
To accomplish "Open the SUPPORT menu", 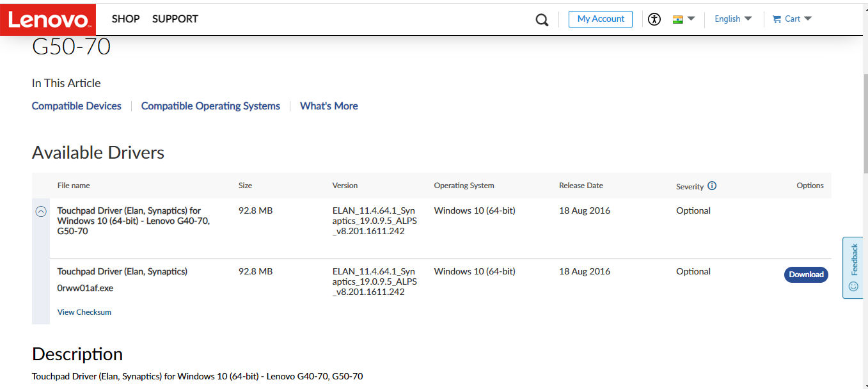I will (x=175, y=19).
